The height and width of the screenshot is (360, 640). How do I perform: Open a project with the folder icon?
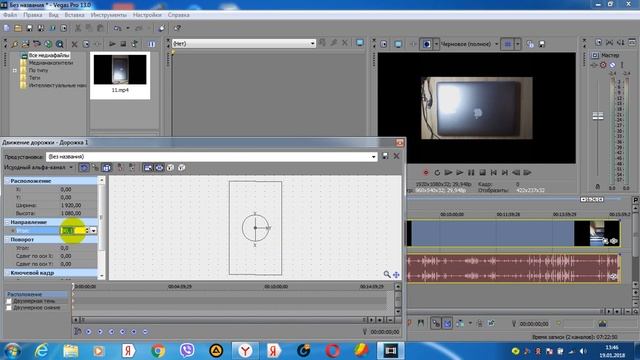(18, 28)
